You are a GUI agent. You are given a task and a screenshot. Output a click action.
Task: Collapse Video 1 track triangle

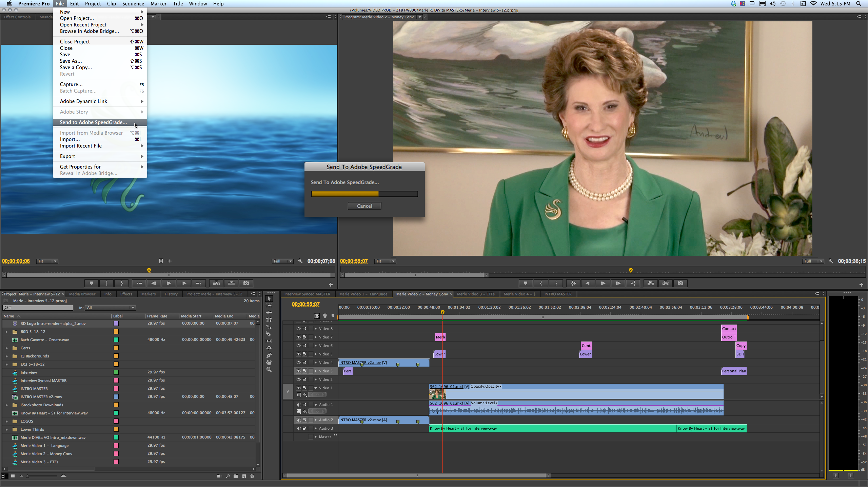tap(316, 388)
